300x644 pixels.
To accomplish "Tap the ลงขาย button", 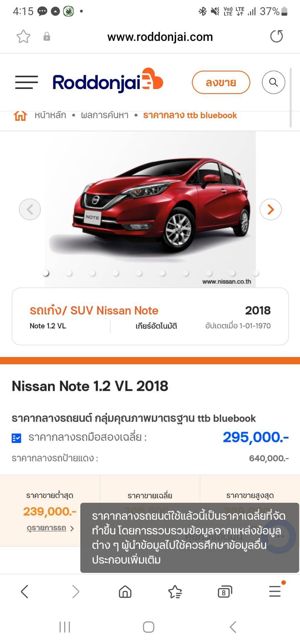I will (221, 82).
